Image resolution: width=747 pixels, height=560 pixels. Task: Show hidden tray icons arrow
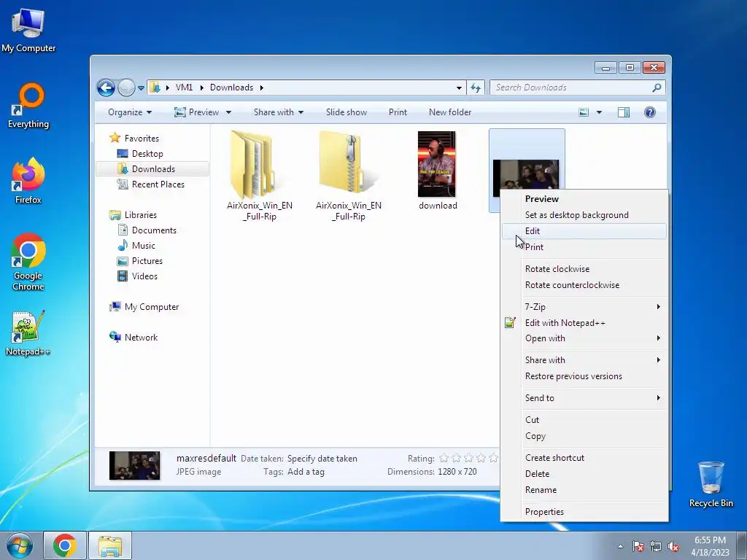click(x=620, y=547)
